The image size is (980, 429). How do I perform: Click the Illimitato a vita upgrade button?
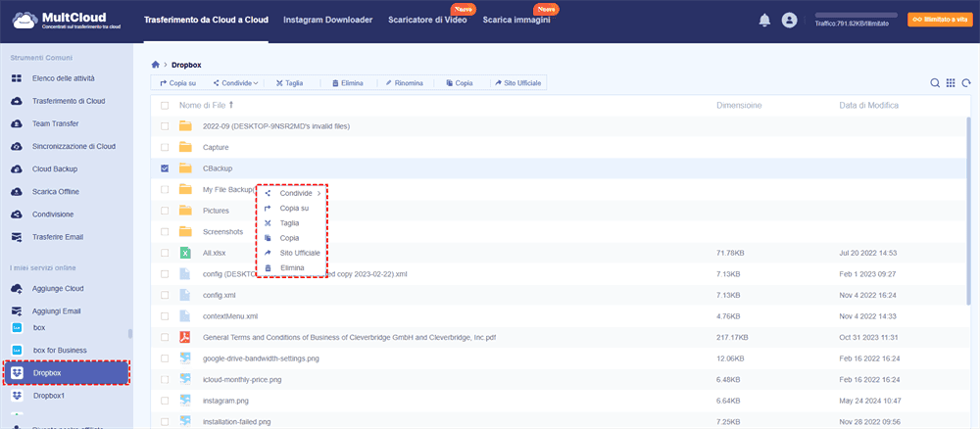coord(940,20)
